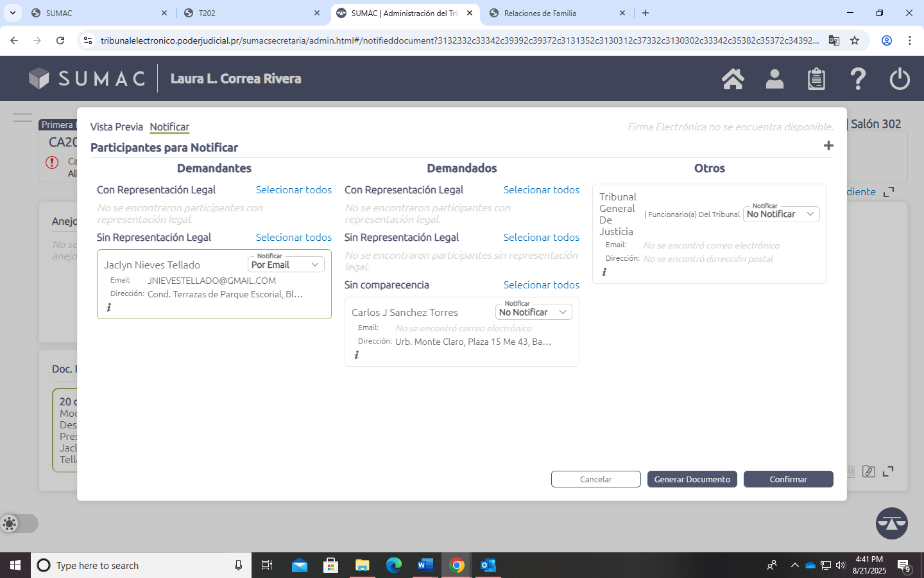Open the clipboard tasks icon
Viewport: 924px width, 578px height.
[816, 79]
